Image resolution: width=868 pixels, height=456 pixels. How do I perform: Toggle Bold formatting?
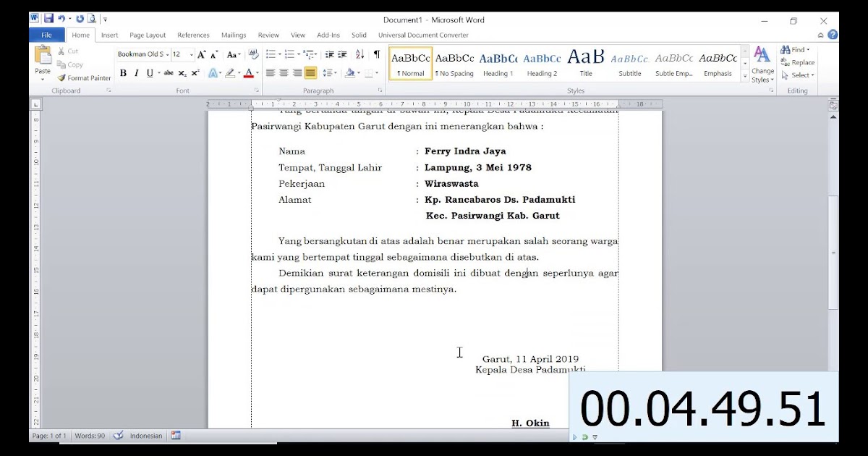123,73
